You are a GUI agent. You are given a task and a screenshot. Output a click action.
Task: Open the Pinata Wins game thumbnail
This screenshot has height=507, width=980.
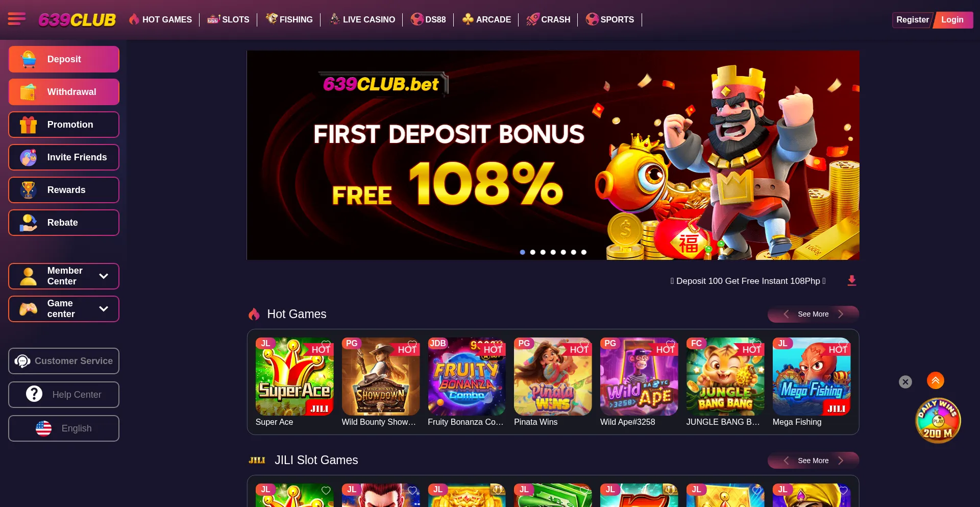(x=553, y=376)
